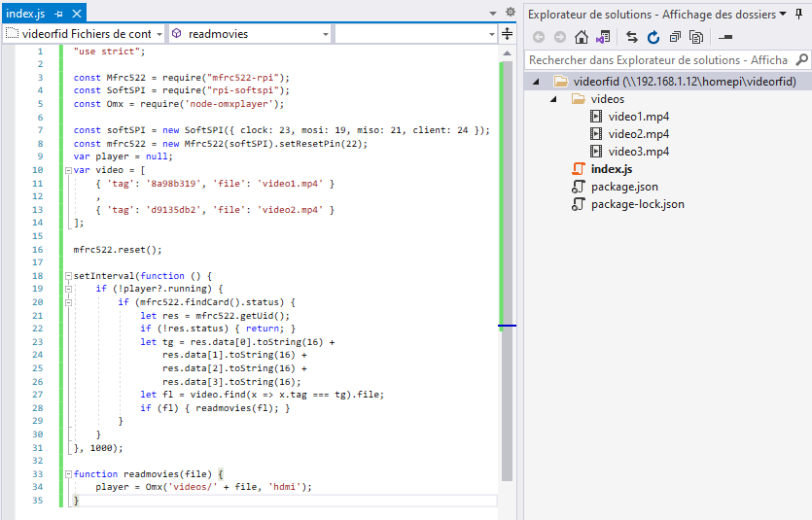
Task: Select package.json in Solution Explorer
Action: (x=623, y=187)
